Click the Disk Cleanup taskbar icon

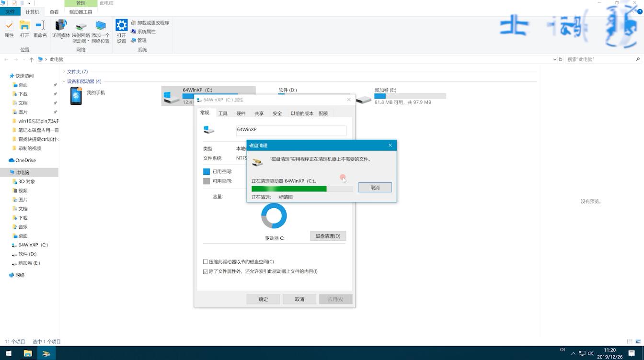coord(46,353)
